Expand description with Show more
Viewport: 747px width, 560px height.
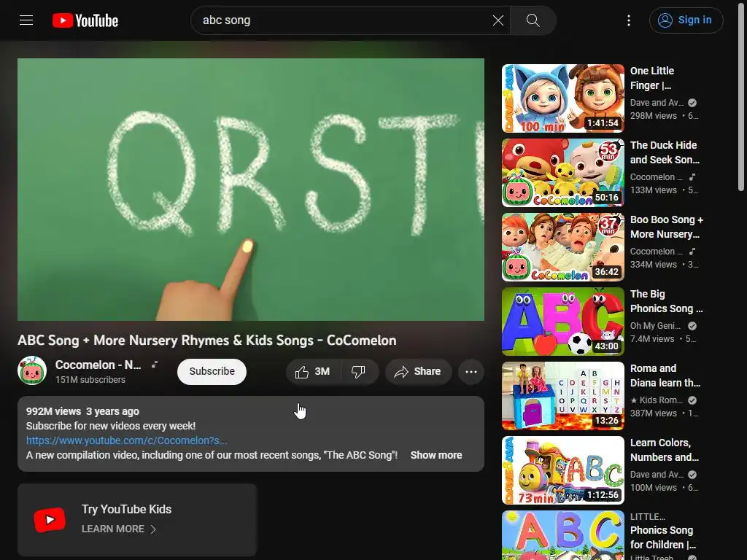[436, 455]
